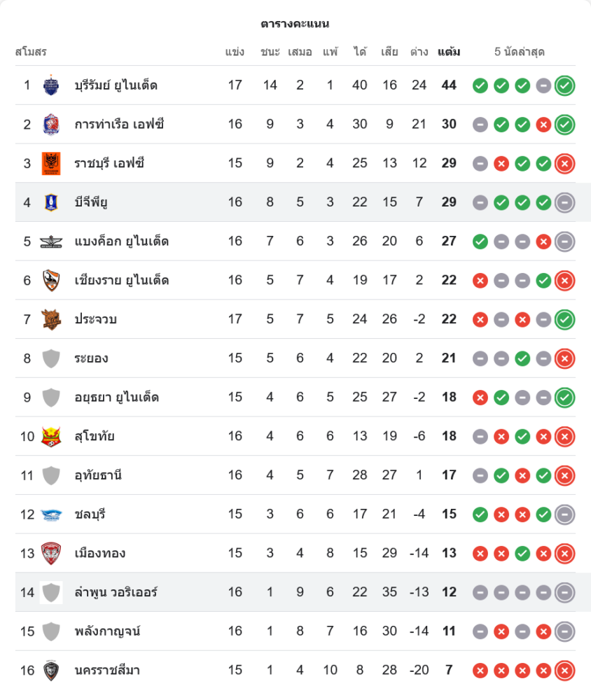The height and width of the screenshot is (700, 591).
Task: Open the อยุธยา ยูไนเต็ด team link
Action: click(116, 398)
